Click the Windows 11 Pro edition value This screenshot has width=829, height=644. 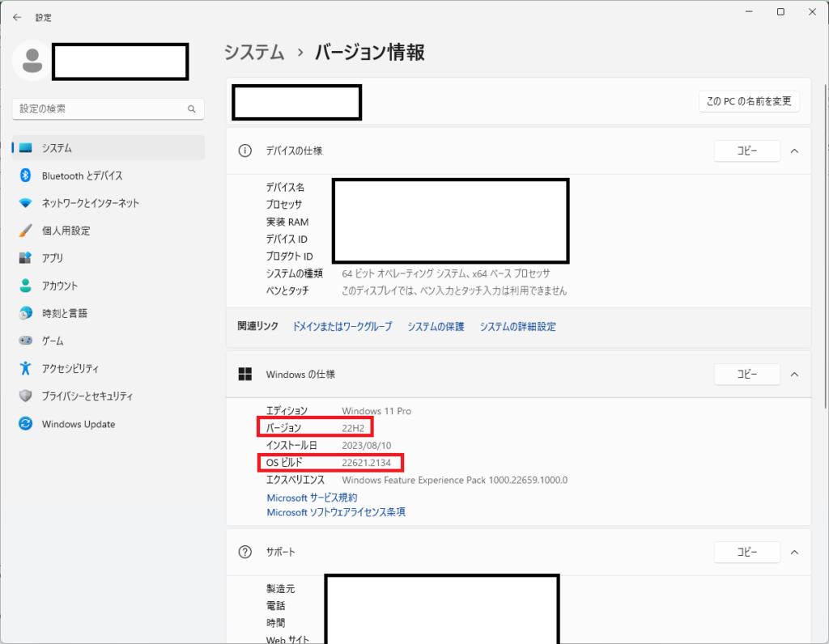[376, 411]
